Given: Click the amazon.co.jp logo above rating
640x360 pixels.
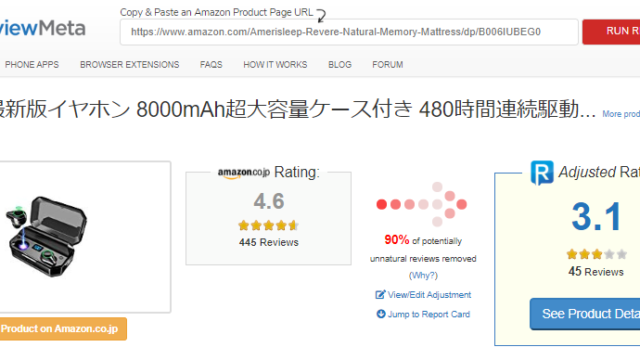Looking at the screenshot, I should [244, 173].
